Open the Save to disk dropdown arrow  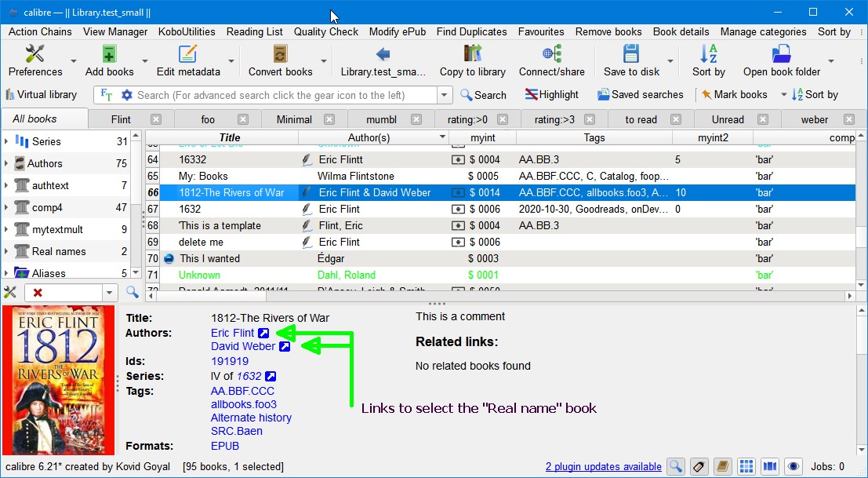pos(670,61)
